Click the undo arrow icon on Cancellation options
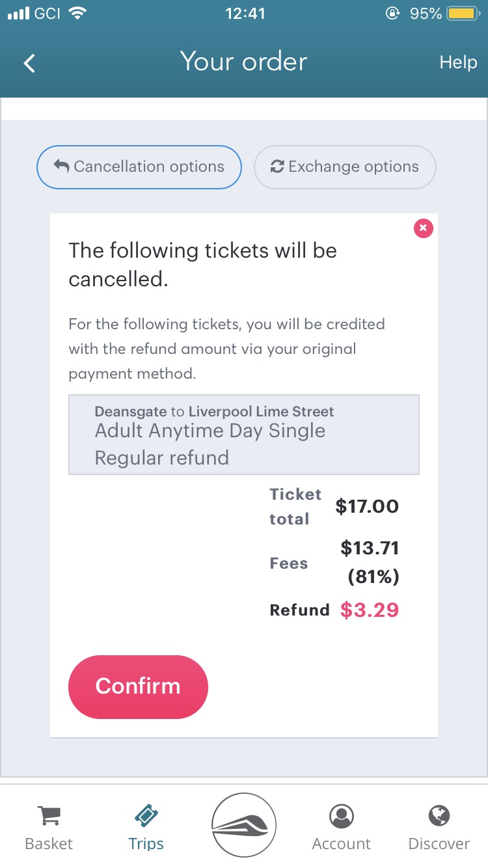 pos(61,167)
